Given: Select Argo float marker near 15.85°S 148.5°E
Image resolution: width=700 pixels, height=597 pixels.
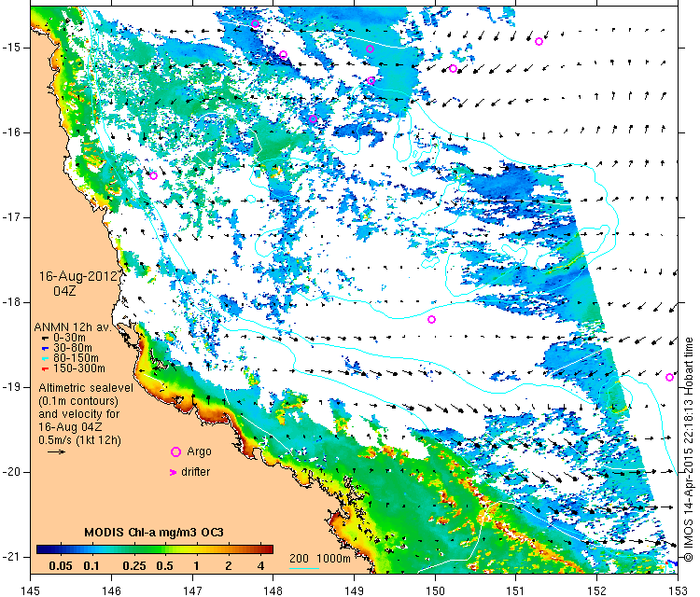Looking at the screenshot, I should click(x=313, y=119).
